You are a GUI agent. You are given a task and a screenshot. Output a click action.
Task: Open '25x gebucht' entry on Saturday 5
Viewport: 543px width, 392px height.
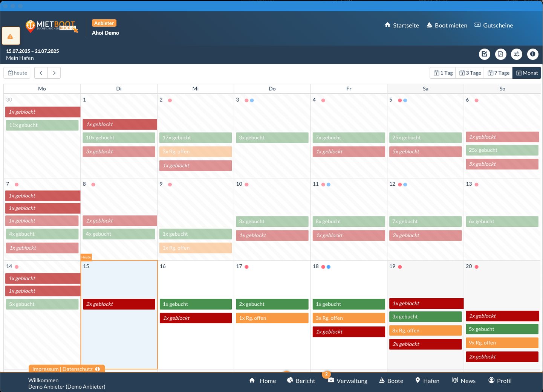[x=425, y=138]
